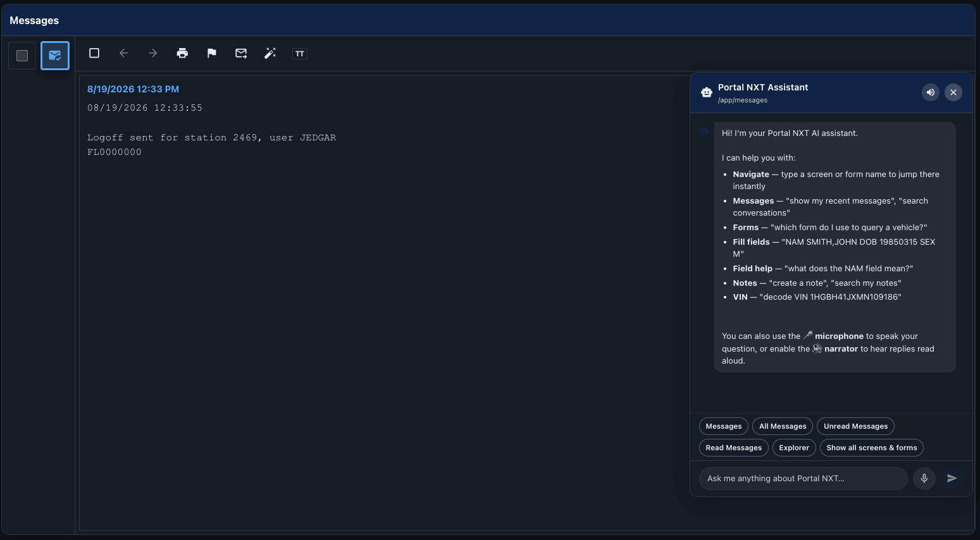Click the Messages suggestion chip

pyautogui.click(x=724, y=426)
